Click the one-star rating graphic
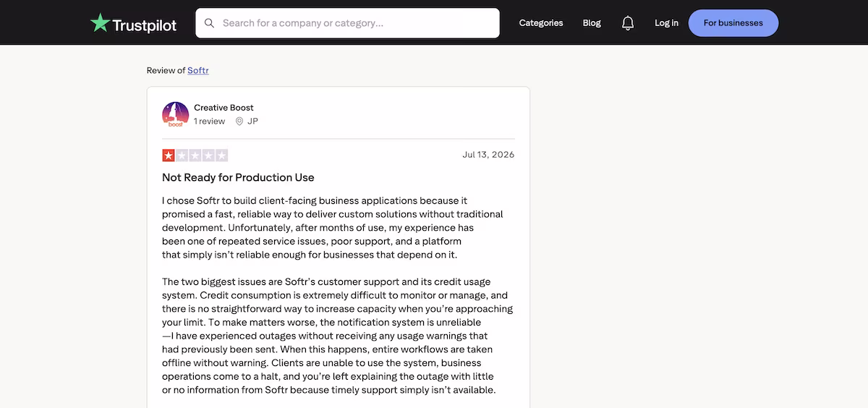This screenshot has height=408, width=868. tap(195, 155)
